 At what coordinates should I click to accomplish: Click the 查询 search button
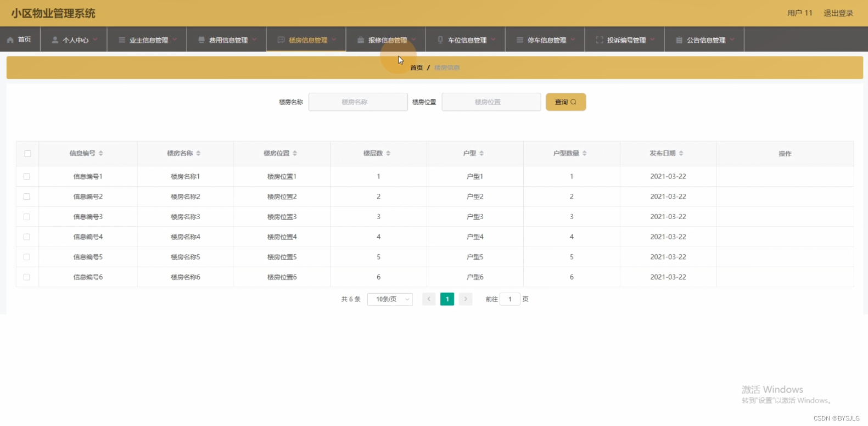[565, 102]
